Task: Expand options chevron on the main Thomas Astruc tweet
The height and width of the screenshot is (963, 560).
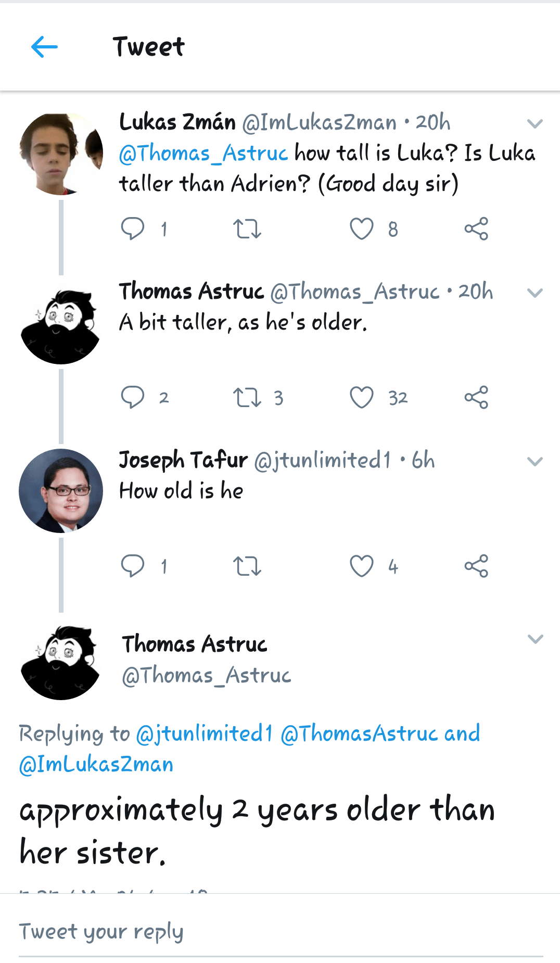Action: point(535,639)
